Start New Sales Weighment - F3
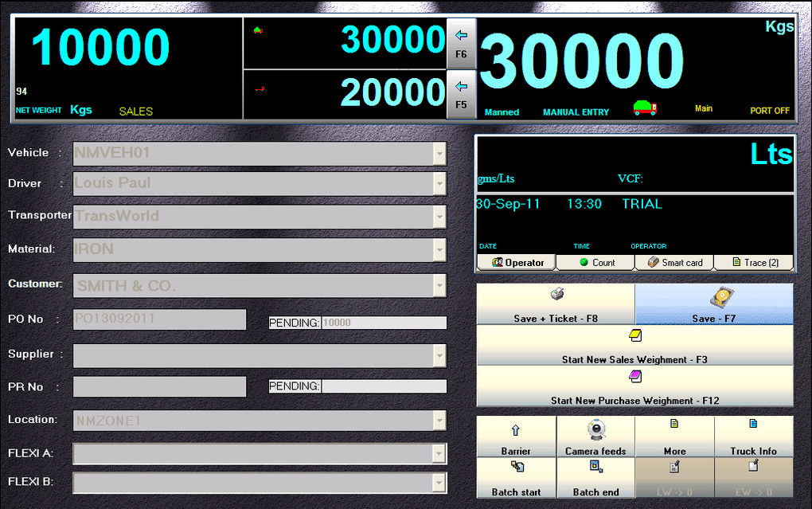This screenshot has width=812, height=509. coord(635,345)
